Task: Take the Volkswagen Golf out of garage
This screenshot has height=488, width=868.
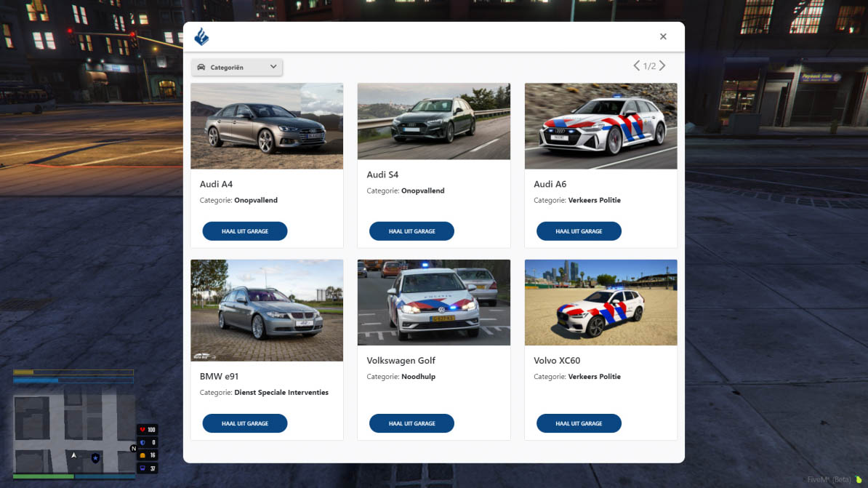Action: pyautogui.click(x=412, y=423)
